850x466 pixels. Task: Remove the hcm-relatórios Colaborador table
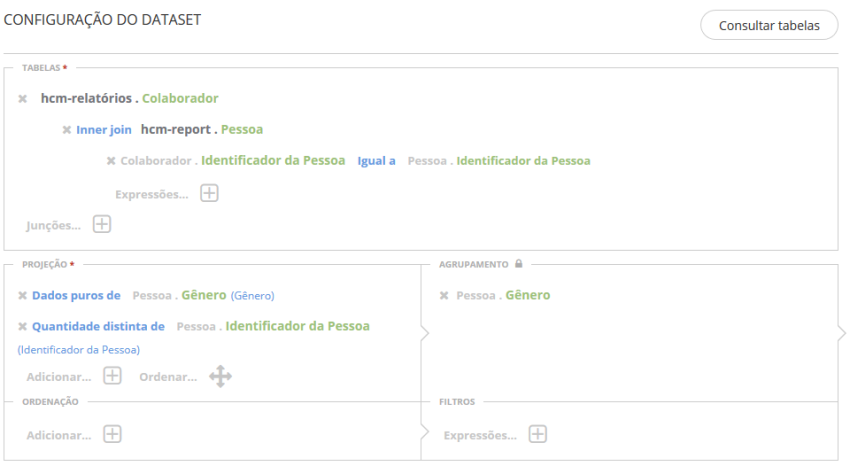tap(22, 99)
